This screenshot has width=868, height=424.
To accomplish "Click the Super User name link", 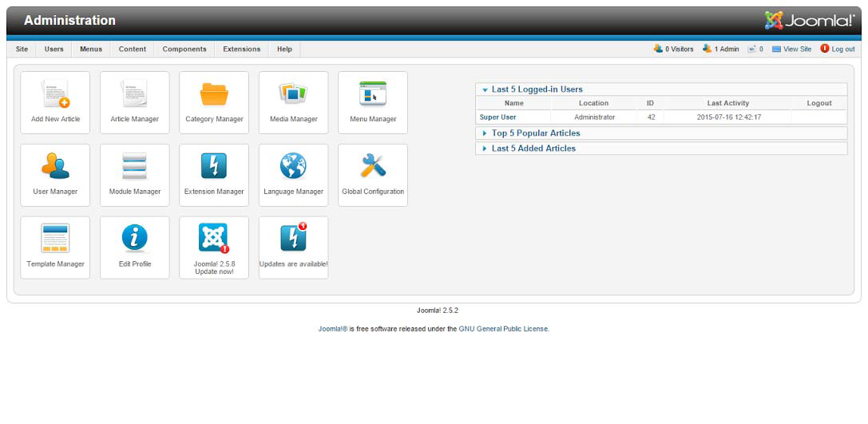I will (x=497, y=117).
